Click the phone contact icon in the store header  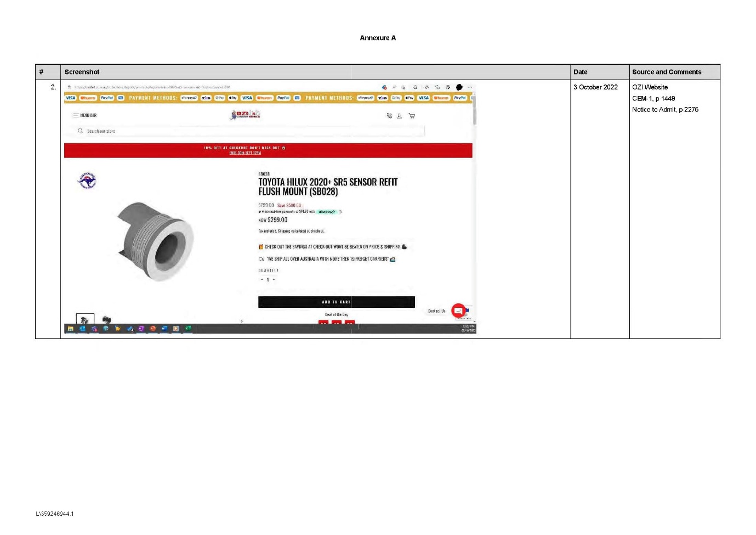pos(389,116)
